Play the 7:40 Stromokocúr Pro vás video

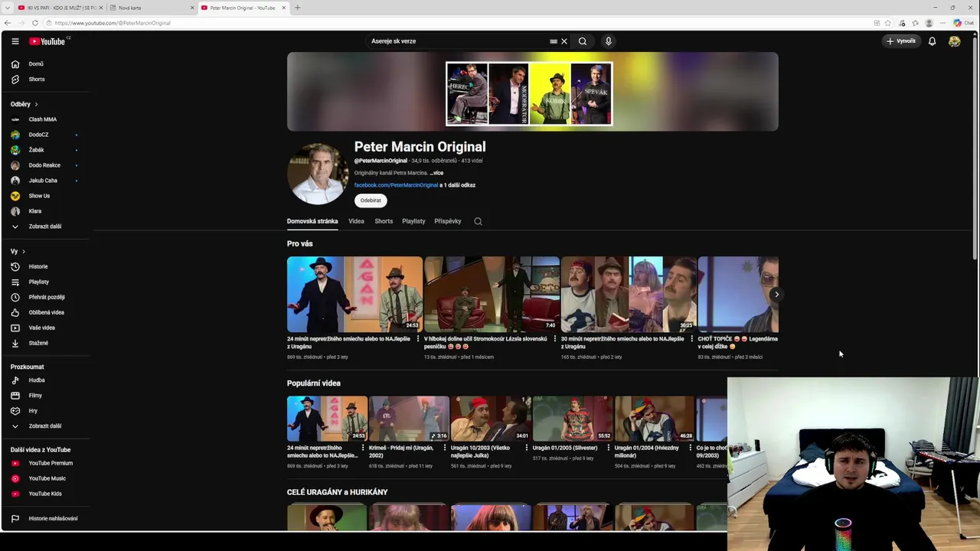492,294
